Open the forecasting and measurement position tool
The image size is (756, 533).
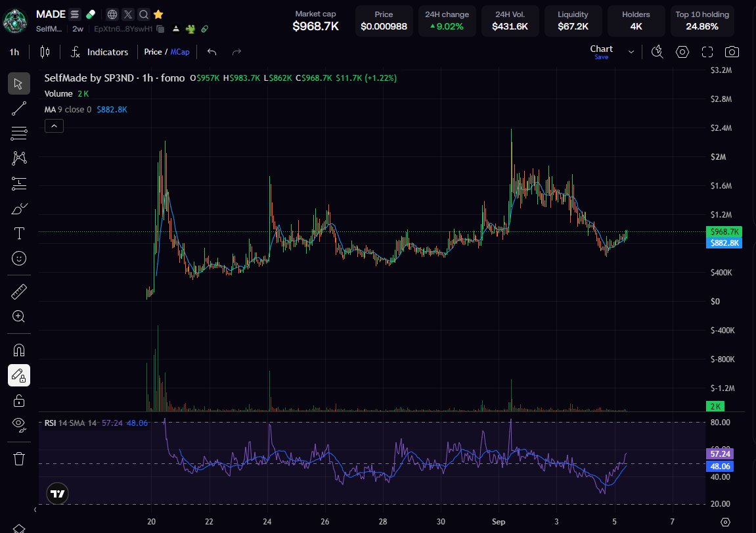tap(19, 183)
